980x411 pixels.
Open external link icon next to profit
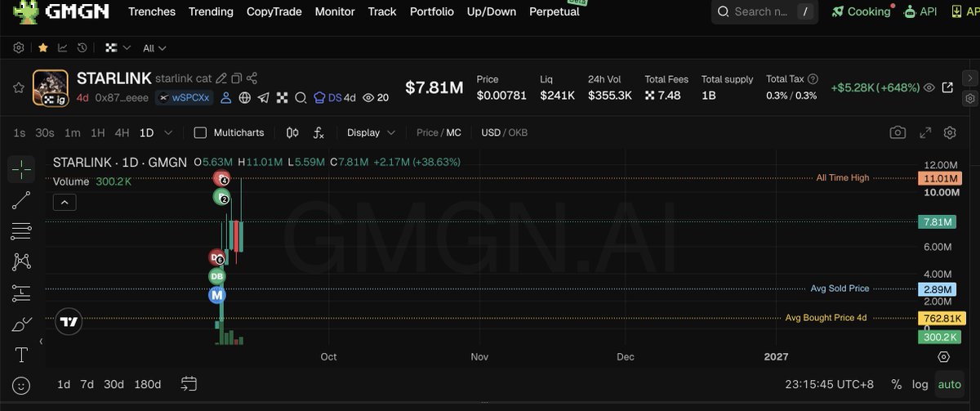tap(947, 87)
